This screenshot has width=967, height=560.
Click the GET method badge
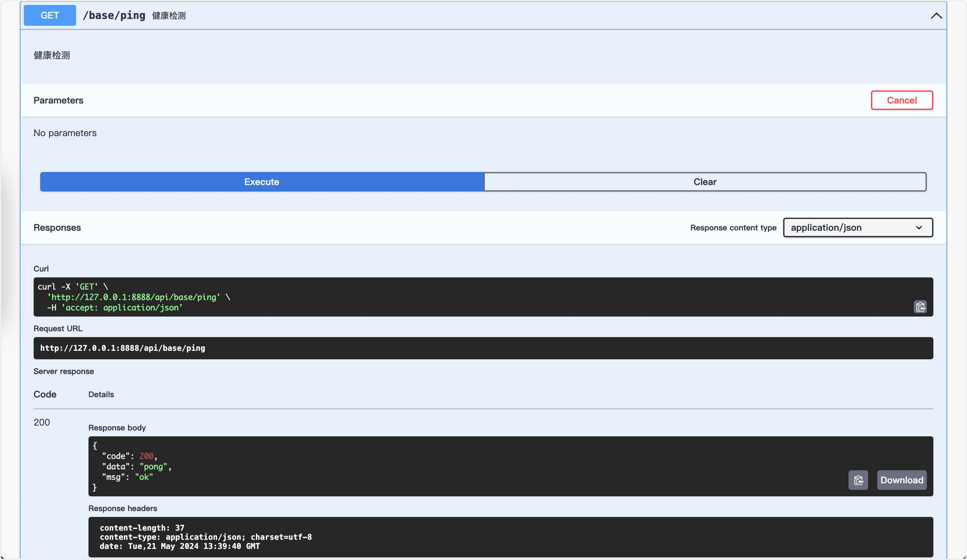(x=50, y=15)
